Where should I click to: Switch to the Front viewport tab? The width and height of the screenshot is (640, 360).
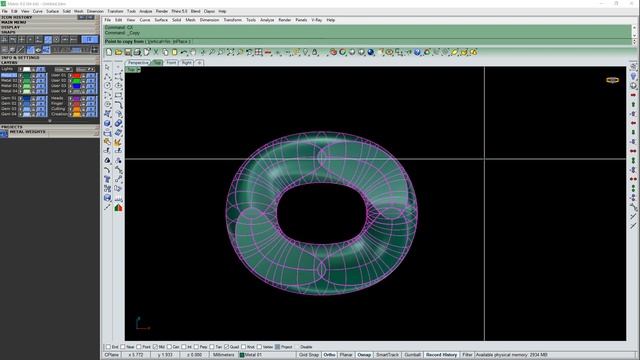[x=171, y=62]
